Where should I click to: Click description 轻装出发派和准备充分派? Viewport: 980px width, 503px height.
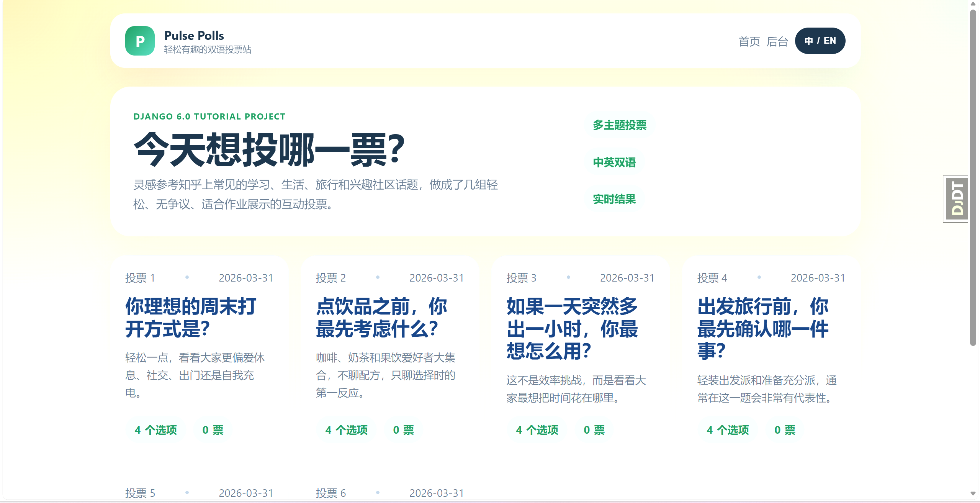pyautogui.click(x=767, y=389)
